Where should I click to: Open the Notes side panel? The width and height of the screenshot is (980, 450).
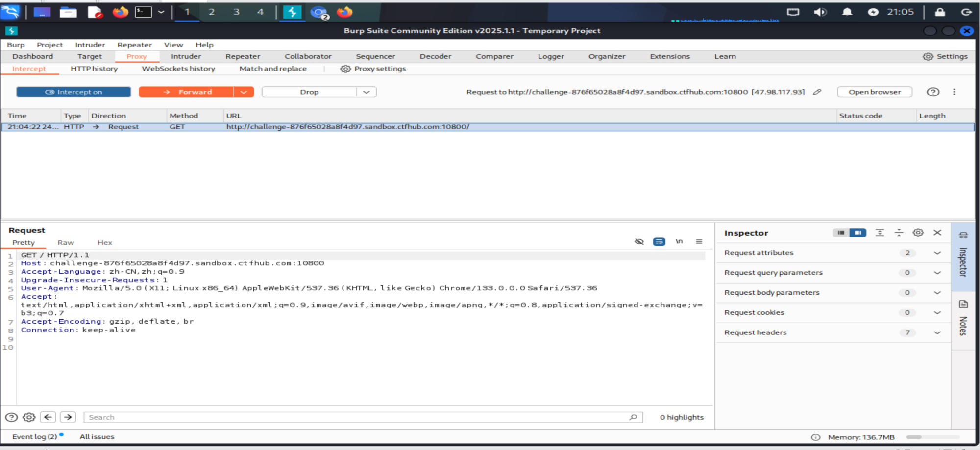[x=963, y=318]
